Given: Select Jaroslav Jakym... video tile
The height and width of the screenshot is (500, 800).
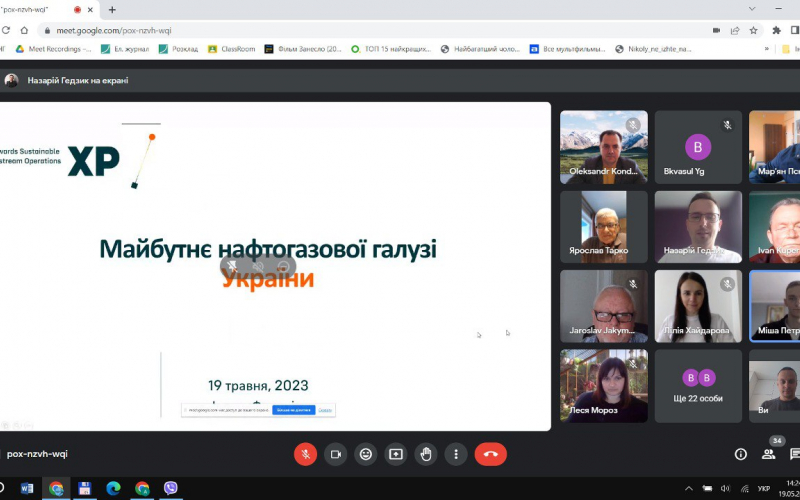Looking at the screenshot, I should tap(604, 306).
